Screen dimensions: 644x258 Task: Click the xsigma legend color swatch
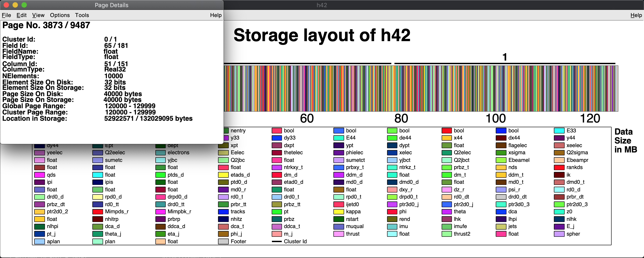[x=501, y=152]
